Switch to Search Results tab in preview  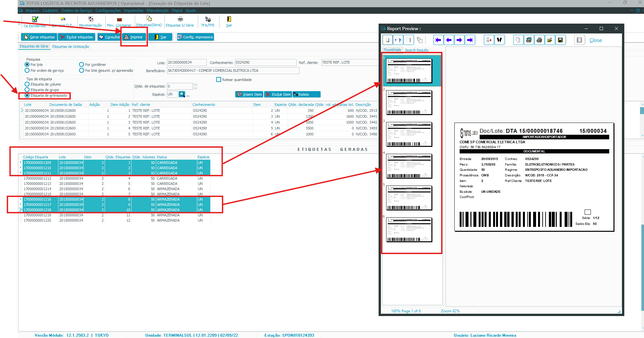(416, 50)
